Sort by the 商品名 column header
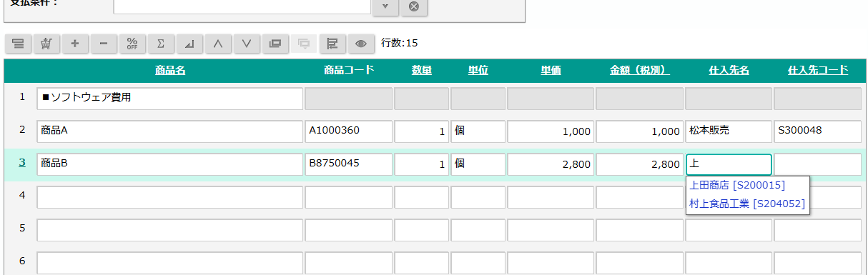 (x=170, y=70)
